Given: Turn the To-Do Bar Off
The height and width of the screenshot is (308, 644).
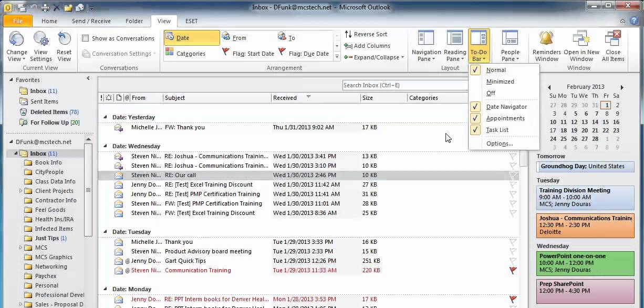Looking at the screenshot, I should [x=491, y=93].
